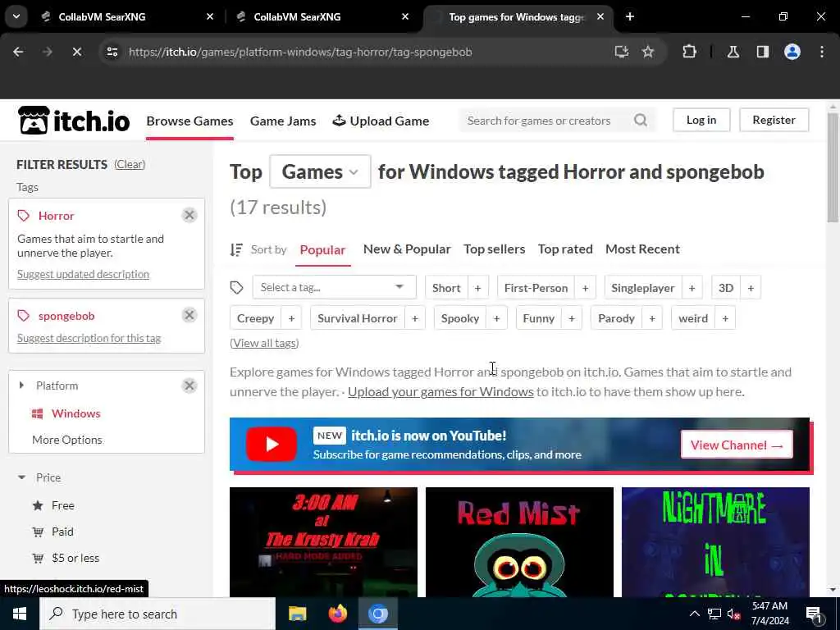Sort by New & Popular
The width and height of the screenshot is (840, 630).
click(x=407, y=249)
